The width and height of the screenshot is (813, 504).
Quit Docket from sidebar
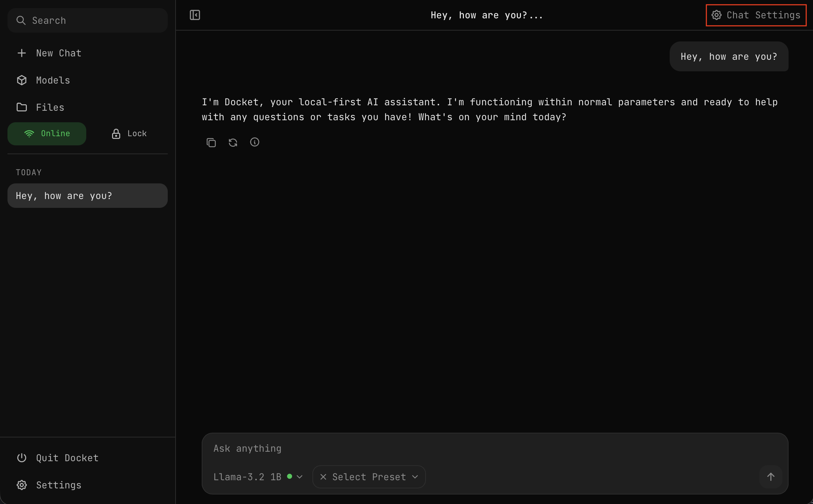[67, 458]
